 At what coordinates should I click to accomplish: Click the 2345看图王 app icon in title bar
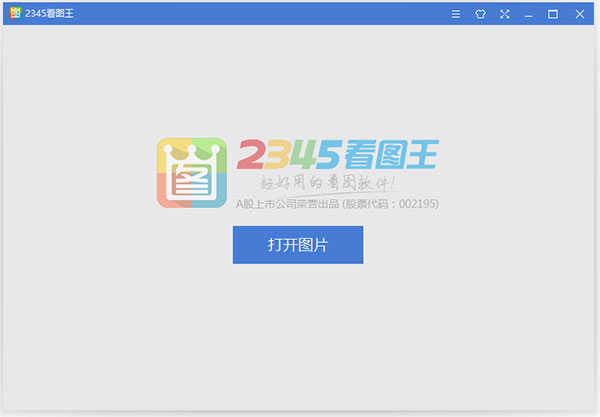(x=15, y=13)
